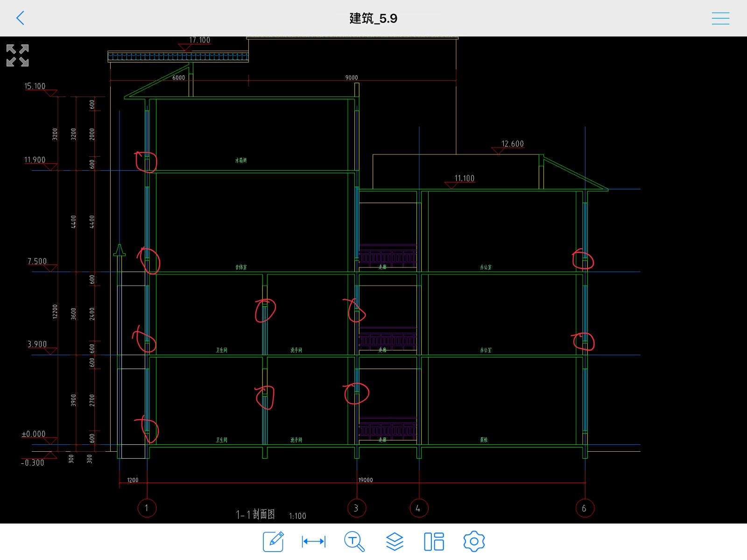Tap the 3600 vertical dimension

pyautogui.click(x=73, y=314)
